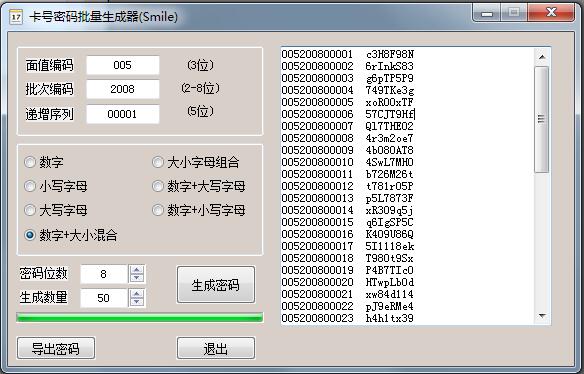The height and width of the screenshot is (374, 584).
Task: Click the app icon in title bar
Action: coord(16,17)
